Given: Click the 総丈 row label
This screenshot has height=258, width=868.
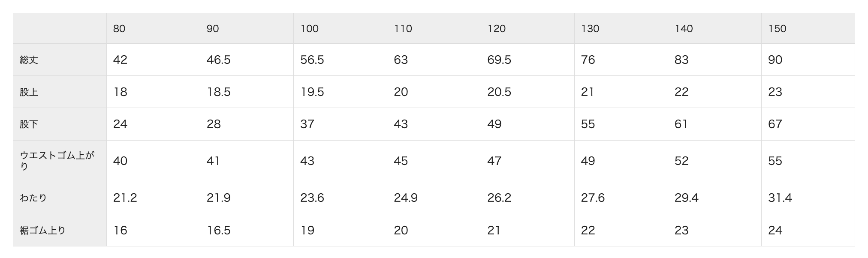Looking at the screenshot, I should 29,60.
